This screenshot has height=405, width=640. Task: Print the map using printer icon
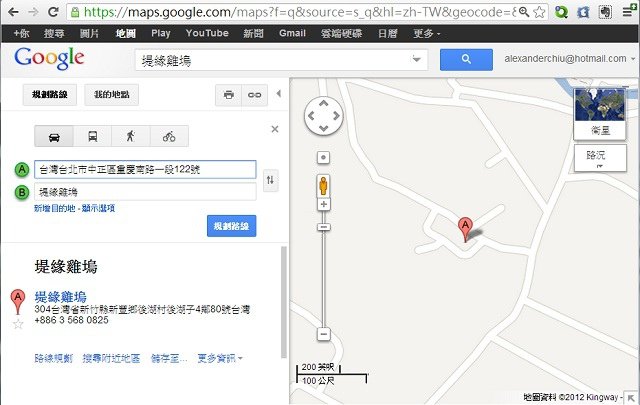click(x=229, y=95)
